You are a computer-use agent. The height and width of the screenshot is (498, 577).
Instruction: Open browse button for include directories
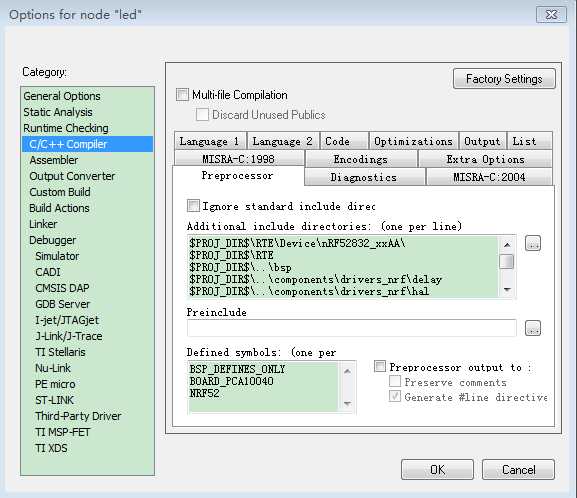click(532, 243)
